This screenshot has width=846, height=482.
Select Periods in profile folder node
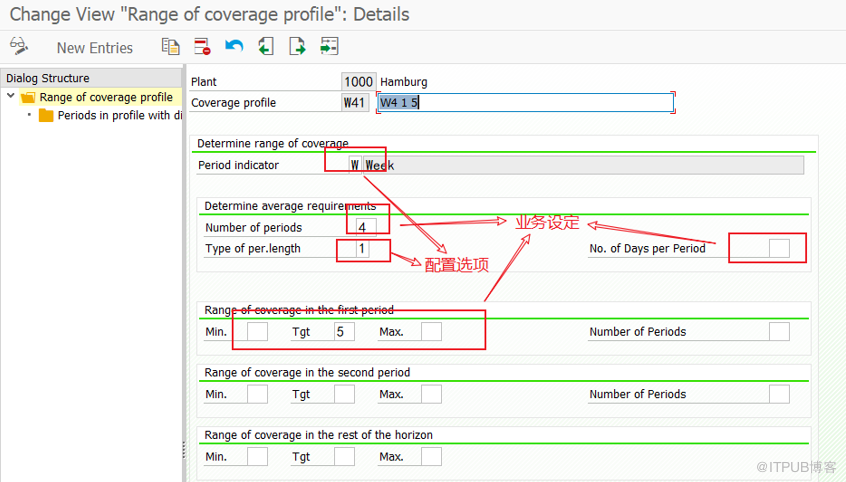pos(46,115)
